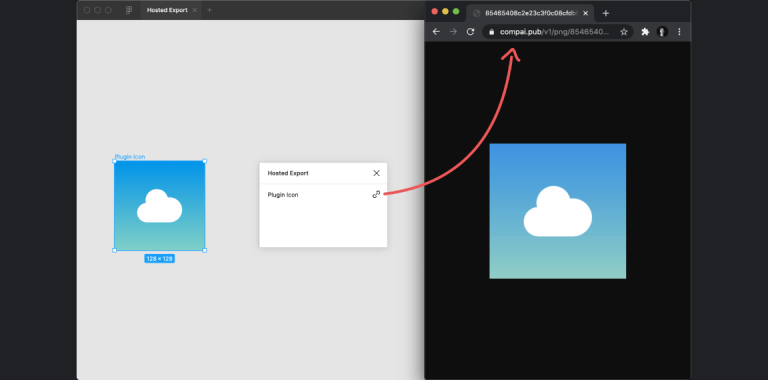The width and height of the screenshot is (768, 380).
Task: Close the Chrome browser tab
Action: pyautogui.click(x=585, y=13)
